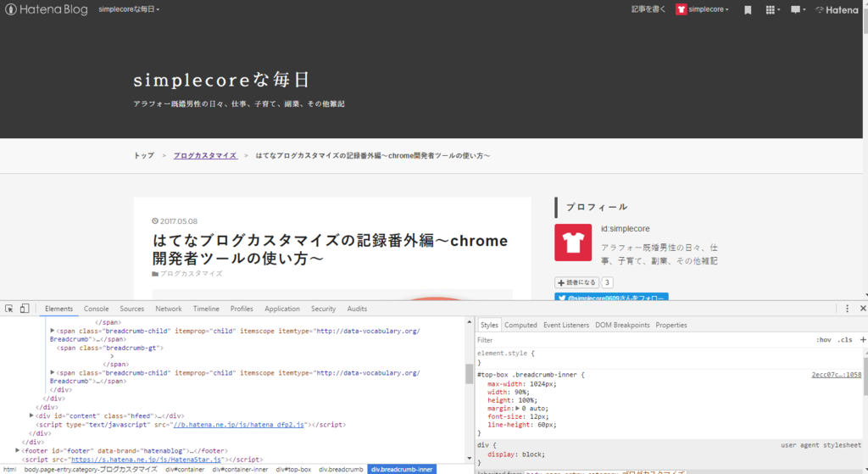Click the subscriber count 3 badge
The height and width of the screenshot is (474, 868).
tap(607, 282)
